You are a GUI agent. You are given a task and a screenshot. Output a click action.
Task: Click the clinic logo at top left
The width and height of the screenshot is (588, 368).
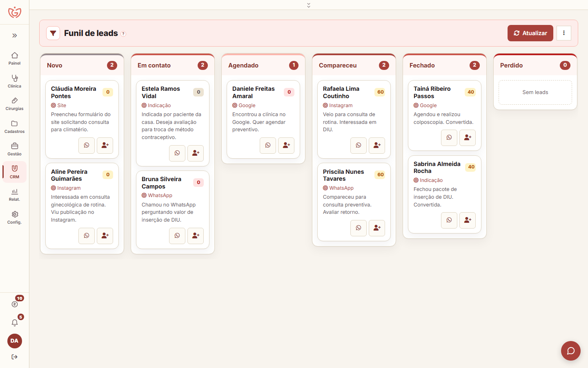coord(15,12)
